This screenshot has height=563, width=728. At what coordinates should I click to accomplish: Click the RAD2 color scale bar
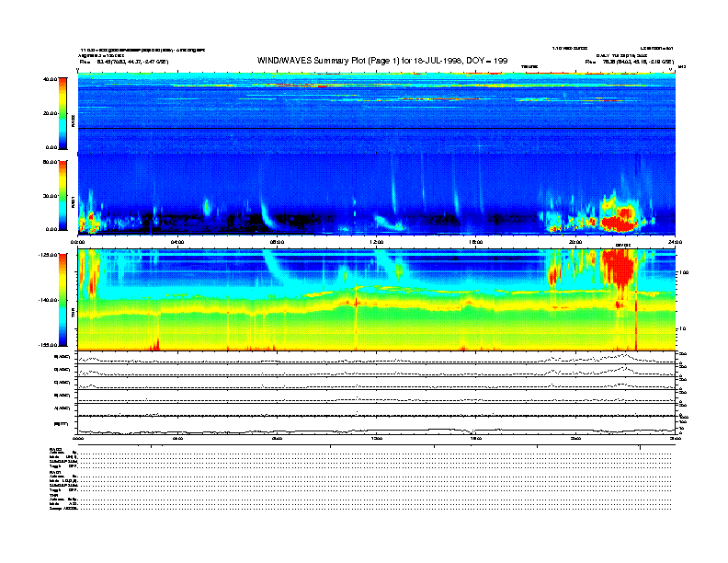click(63, 113)
